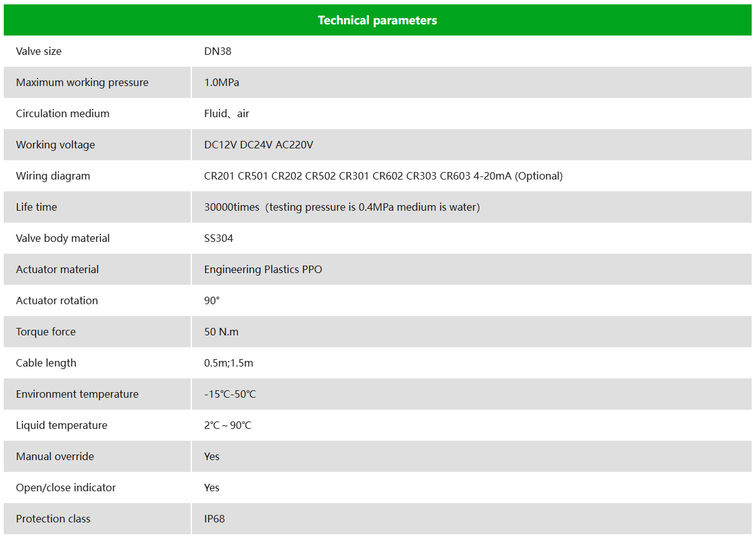Click the DC12V DC24V AC220V text

[x=259, y=145]
